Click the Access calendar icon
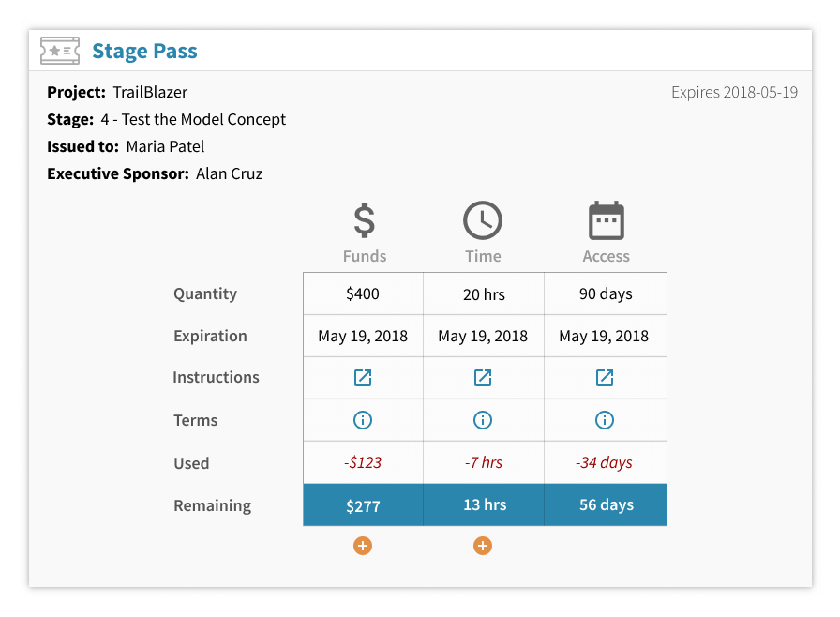Screen dimensions: 840x617 point(606,221)
